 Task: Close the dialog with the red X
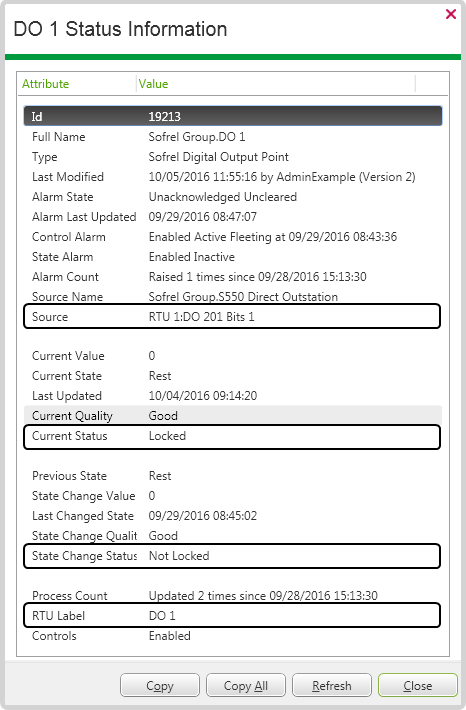[451, 14]
